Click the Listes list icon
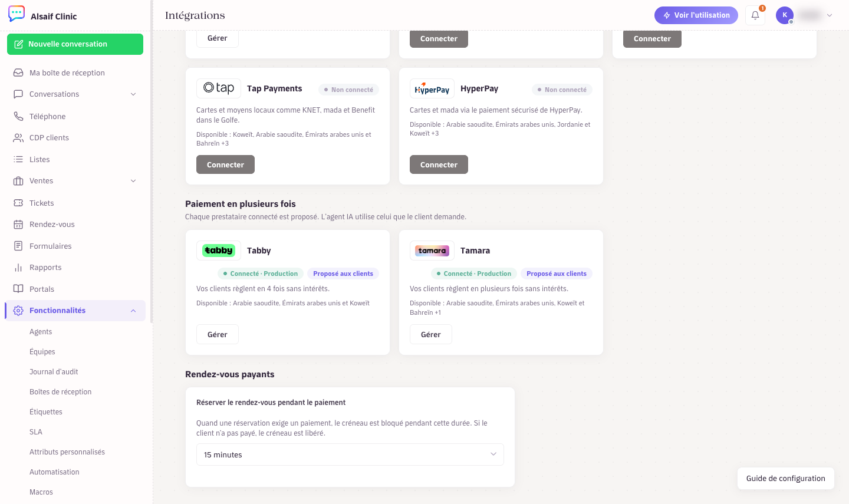The height and width of the screenshot is (504, 849). tap(18, 159)
